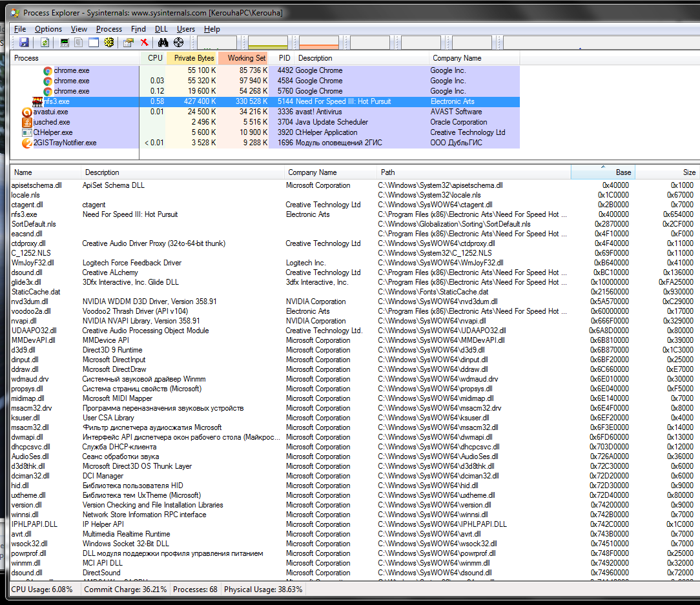Open the DLL menu
700x605 pixels.
pyautogui.click(x=161, y=29)
